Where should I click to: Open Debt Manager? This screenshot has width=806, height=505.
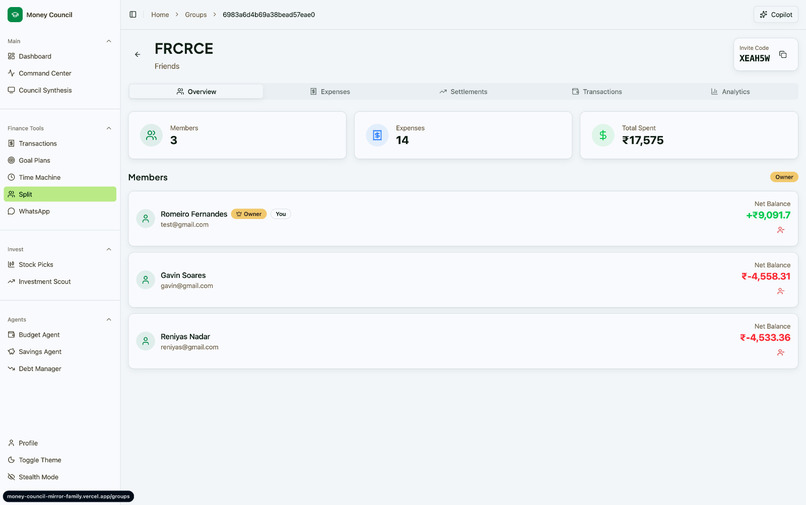click(60, 369)
